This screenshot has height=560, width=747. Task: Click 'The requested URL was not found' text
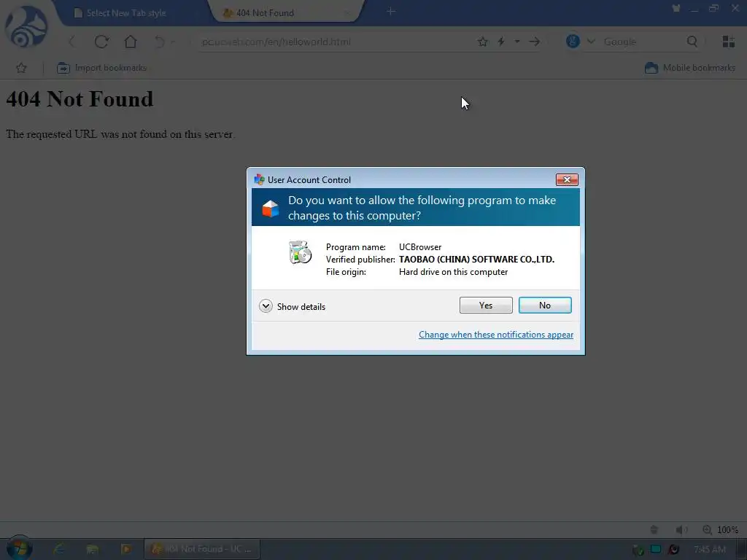pos(120,134)
